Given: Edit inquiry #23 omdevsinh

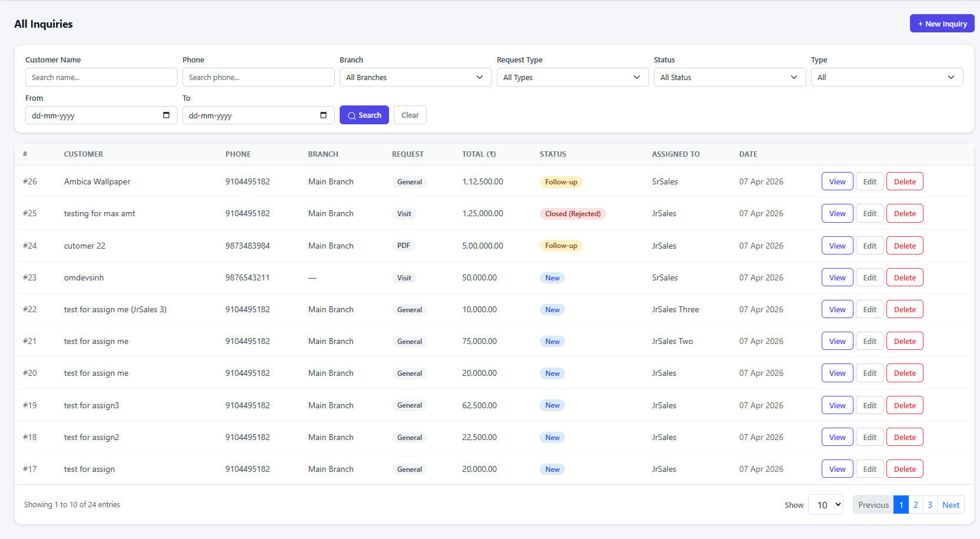Looking at the screenshot, I should coord(869,277).
